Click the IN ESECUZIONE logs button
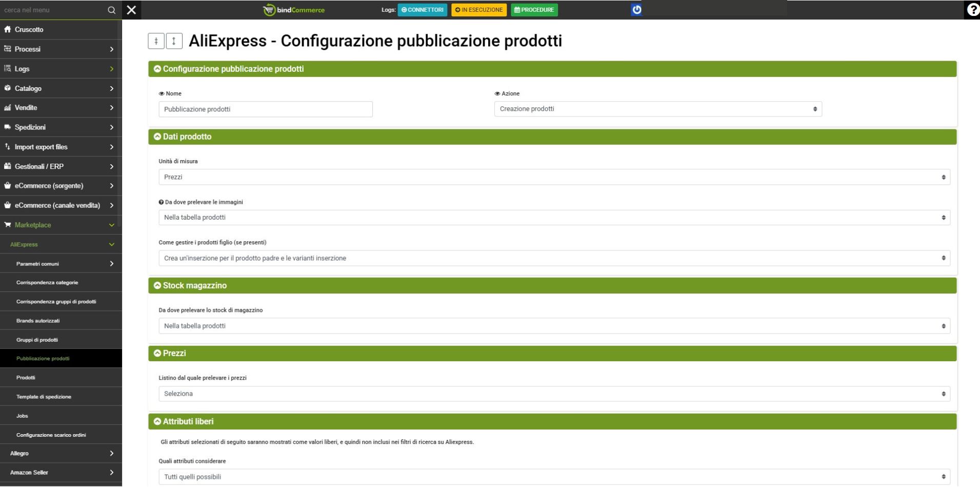980x487 pixels. [479, 10]
